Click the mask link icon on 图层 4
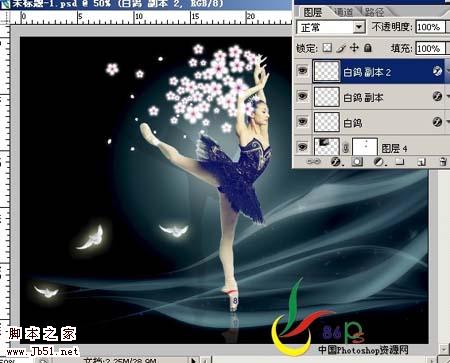The image size is (450, 363). coord(346,148)
